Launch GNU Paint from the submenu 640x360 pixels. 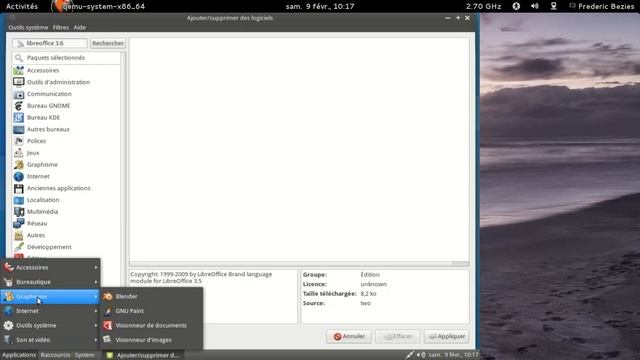[152, 311]
